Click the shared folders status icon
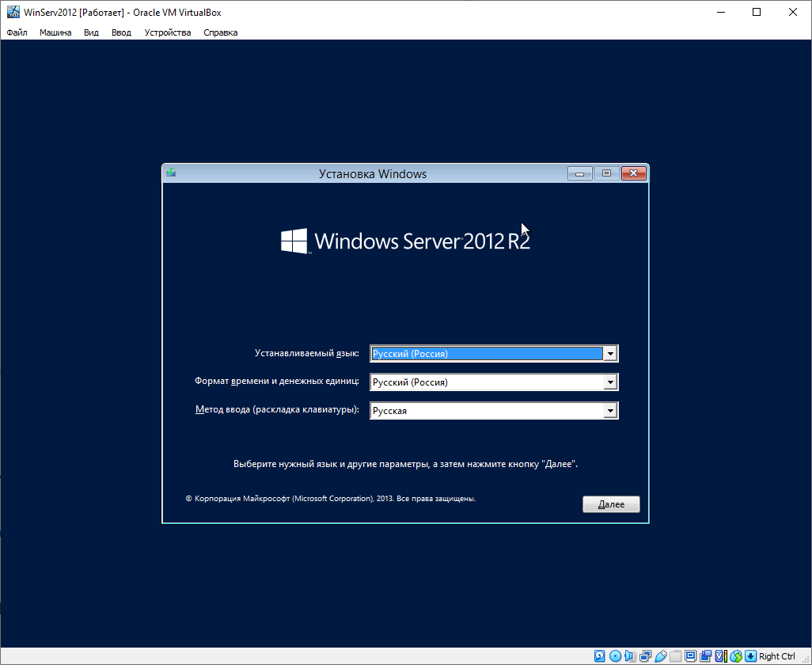The width and height of the screenshot is (812, 665). (675, 656)
